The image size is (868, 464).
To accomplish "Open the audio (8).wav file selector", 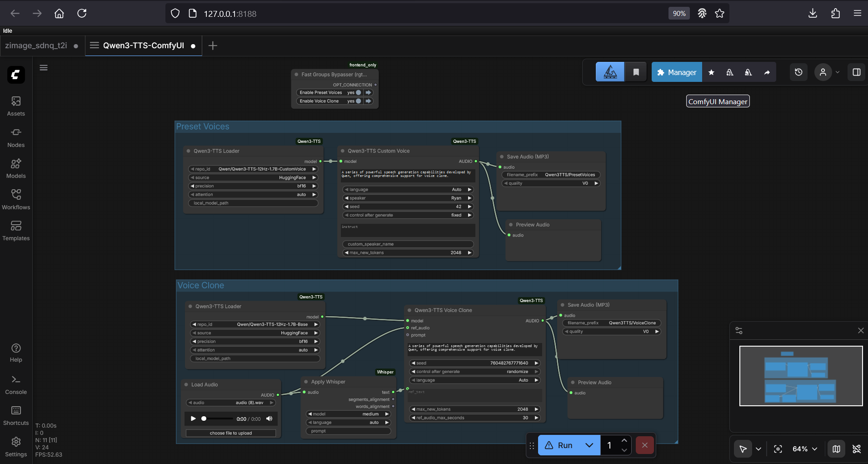I will (x=231, y=403).
